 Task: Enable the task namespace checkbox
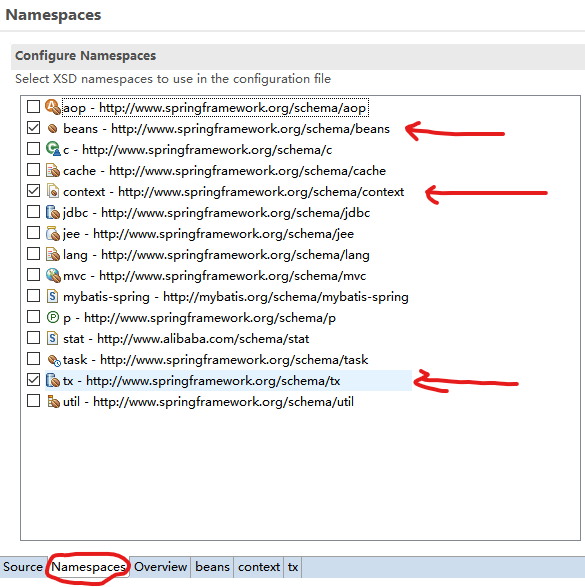[33, 359]
